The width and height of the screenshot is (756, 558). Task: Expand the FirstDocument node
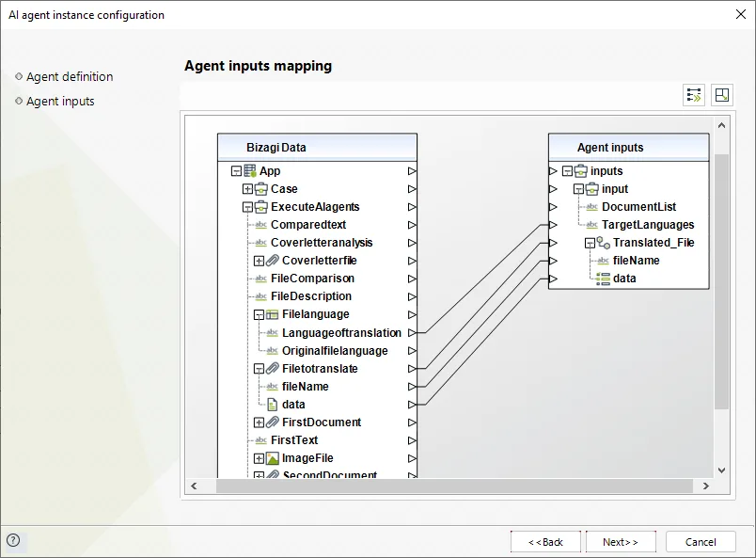pos(259,422)
